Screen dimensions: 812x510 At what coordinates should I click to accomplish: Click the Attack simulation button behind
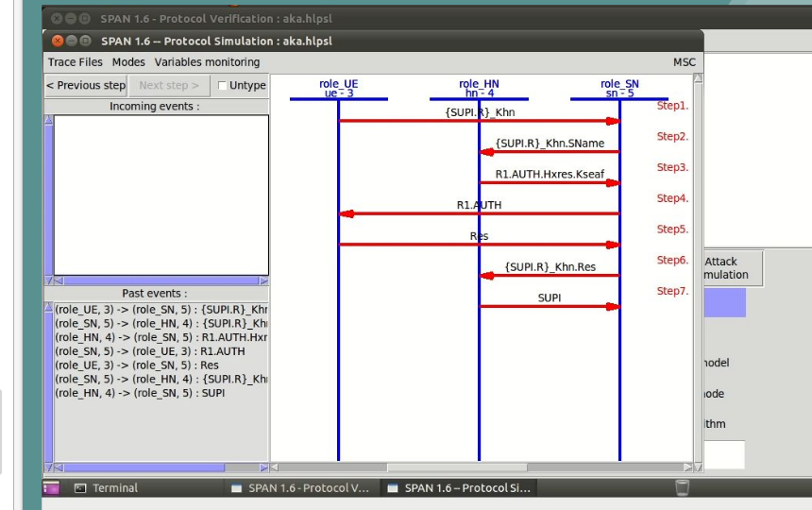tap(733, 268)
